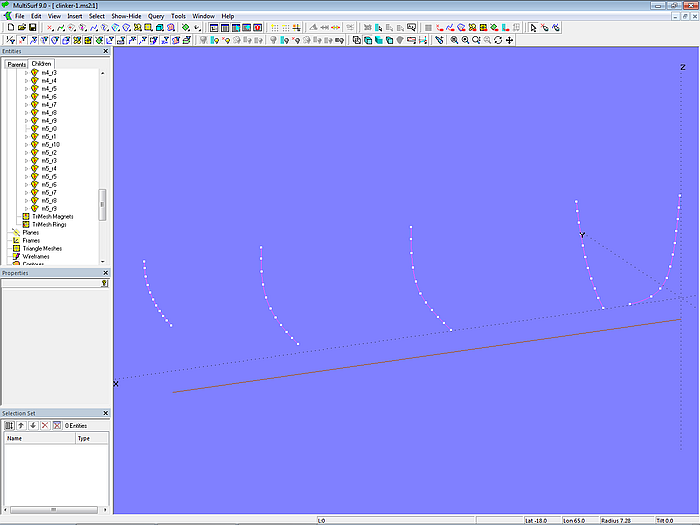Click the Save disk icon

point(32,27)
